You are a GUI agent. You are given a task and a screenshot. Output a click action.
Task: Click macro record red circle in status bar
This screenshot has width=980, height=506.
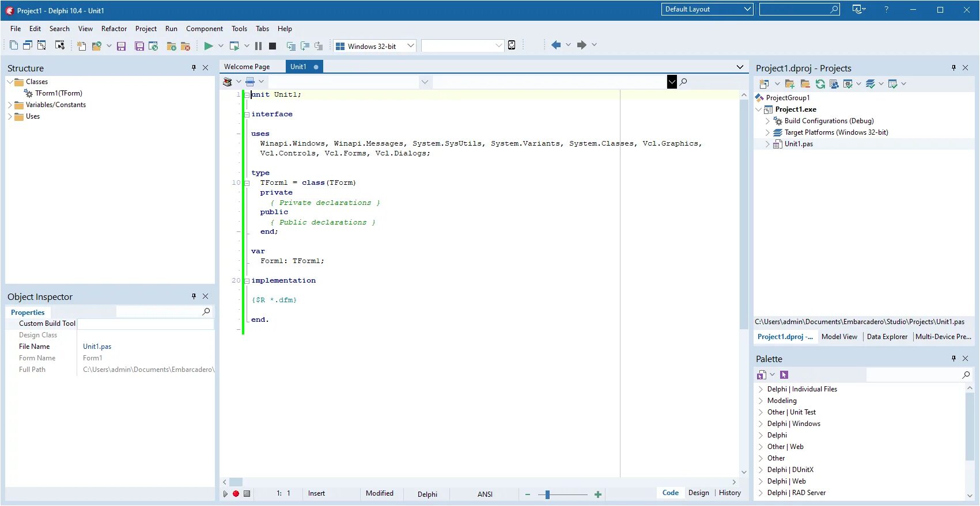coord(236,494)
